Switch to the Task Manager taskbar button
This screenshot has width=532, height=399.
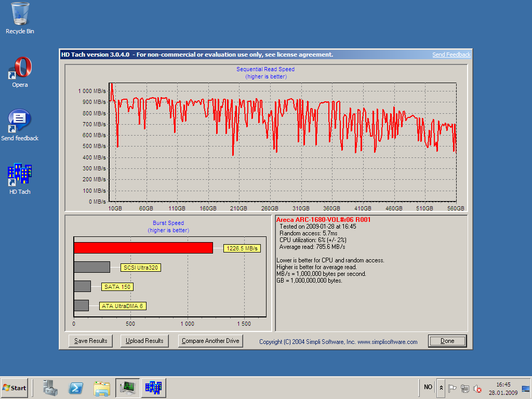click(x=128, y=388)
